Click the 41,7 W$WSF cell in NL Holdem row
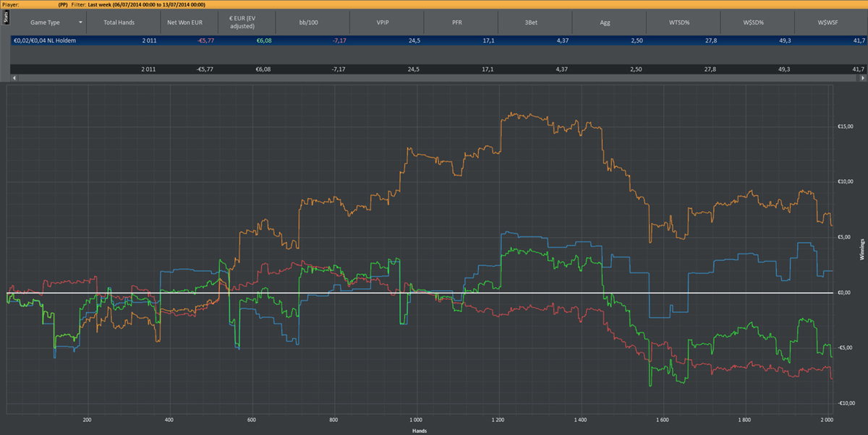Screen dimensions: 868x435 point(859,41)
